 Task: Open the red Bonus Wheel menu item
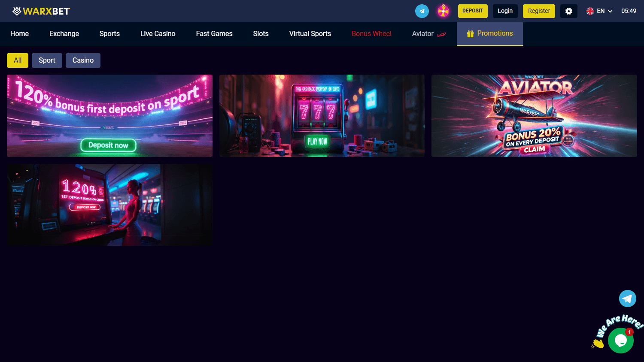pos(371,34)
